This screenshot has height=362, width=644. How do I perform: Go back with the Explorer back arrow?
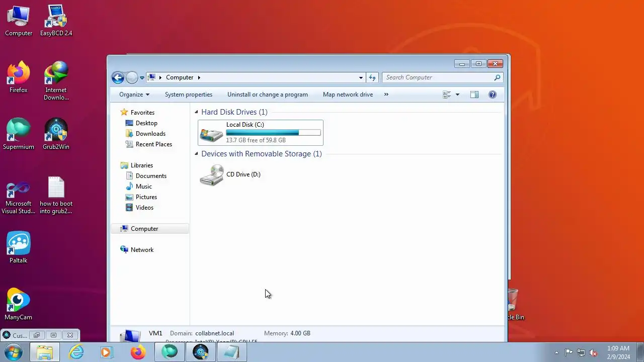coord(118,77)
